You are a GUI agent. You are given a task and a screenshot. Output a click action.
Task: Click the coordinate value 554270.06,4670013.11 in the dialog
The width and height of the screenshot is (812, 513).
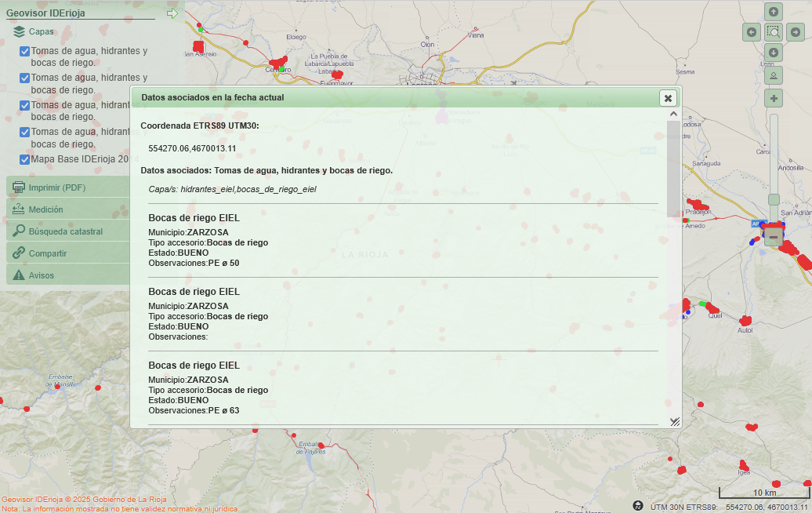point(192,149)
